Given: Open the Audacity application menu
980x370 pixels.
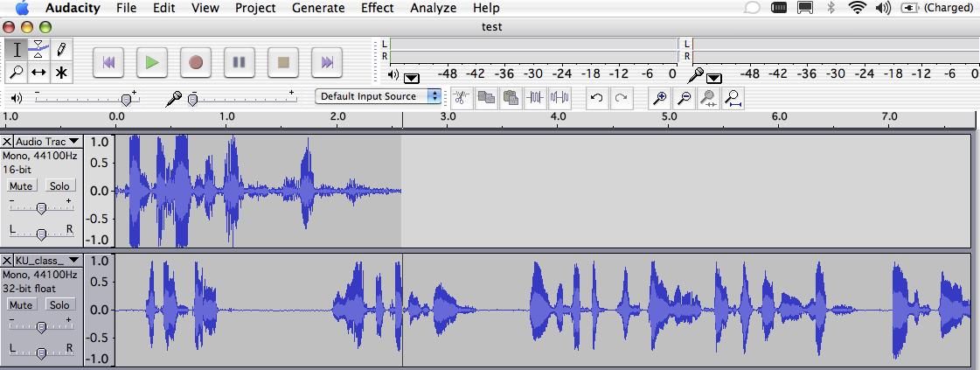Looking at the screenshot, I should click(73, 8).
